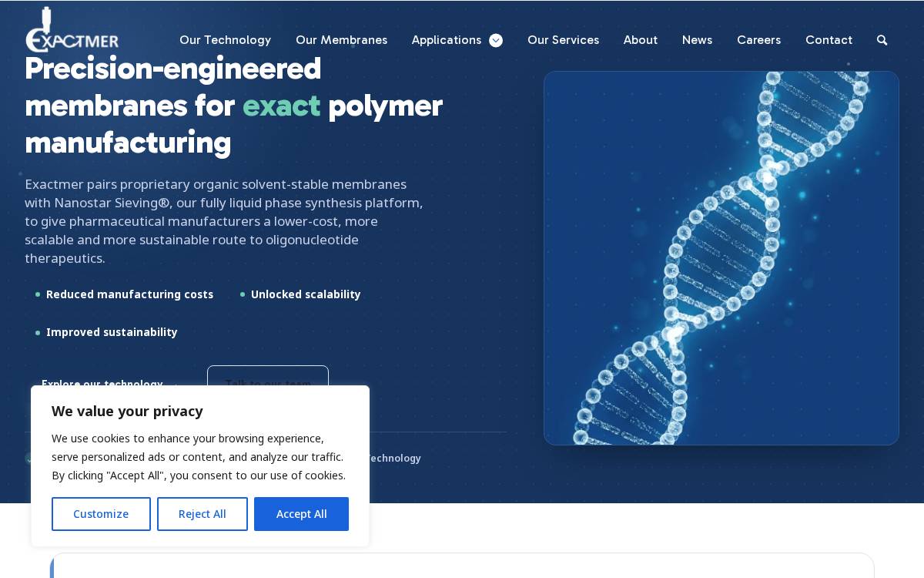The height and width of the screenshot is (578, 924).
Task: Click the 'Improved sustainability' bullet text
Action: pos(112,332)
